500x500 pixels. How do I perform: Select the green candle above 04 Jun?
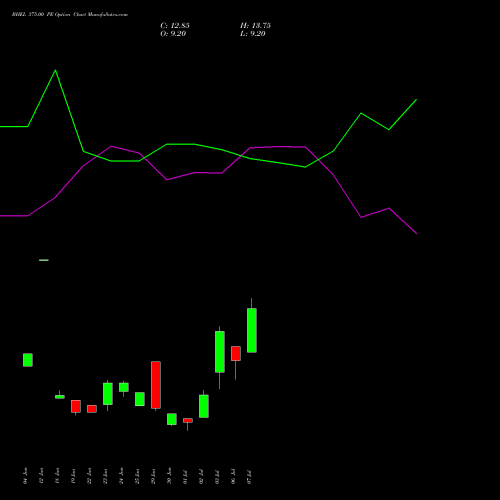tap(28, 360)
